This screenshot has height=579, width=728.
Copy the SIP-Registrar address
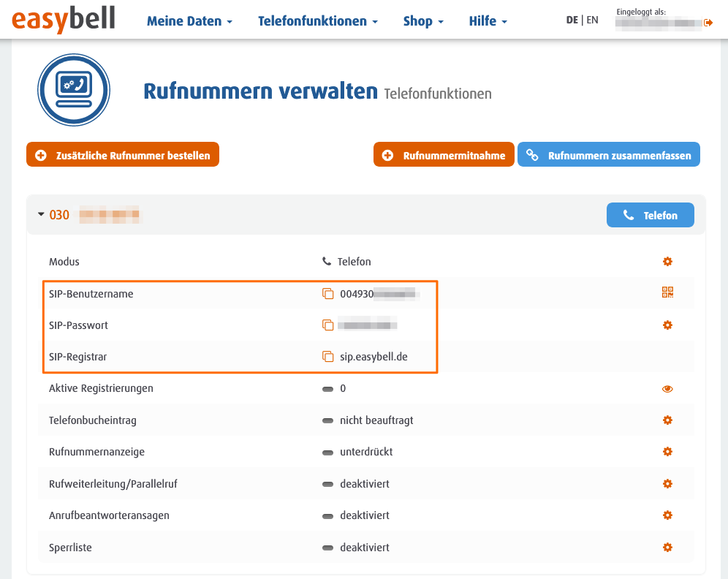click(328, 357)
